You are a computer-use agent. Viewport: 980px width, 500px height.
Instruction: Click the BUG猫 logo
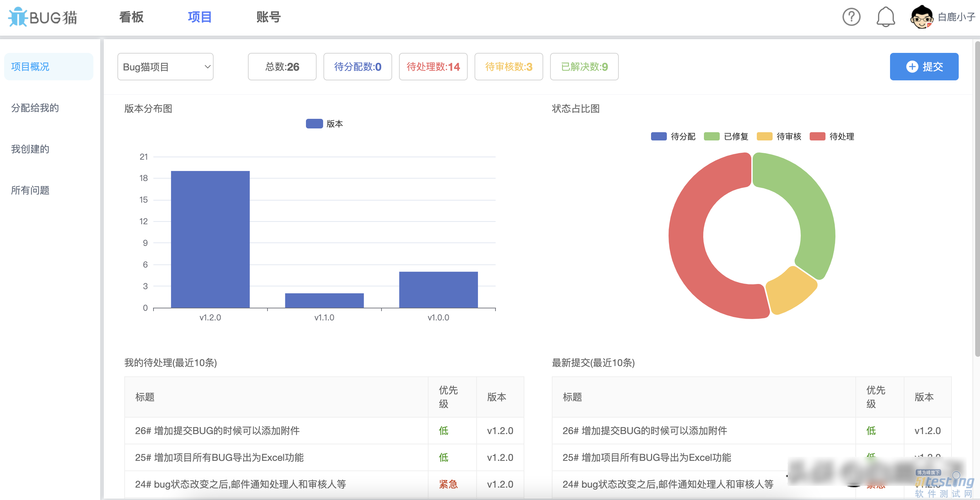(x=43, y=17)
